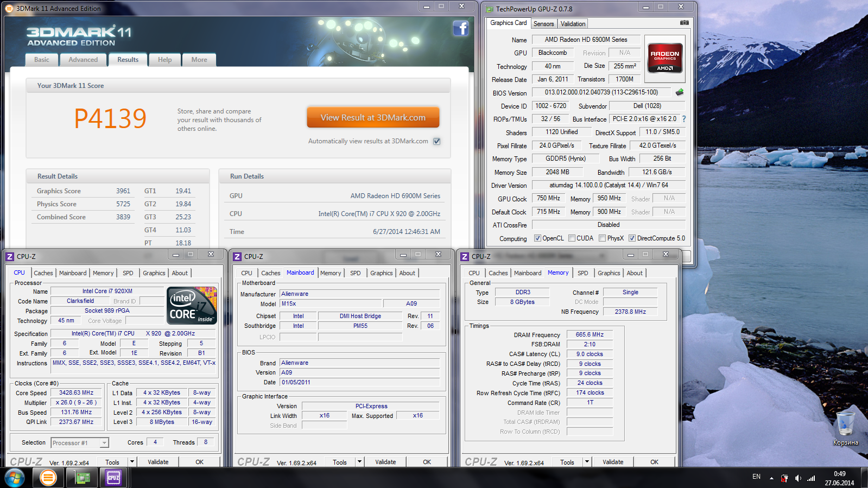The image size is (868, 488).
Task: Toggle Automatically view results at 3DMark.com checkbox
Action: (x=437, y=141)
